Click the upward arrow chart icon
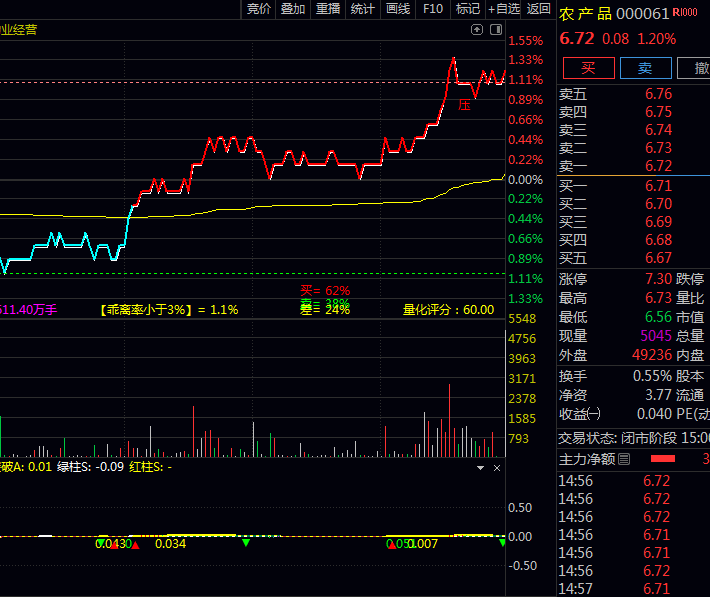This screenshot has width=710, height=597. pos(477,30)
